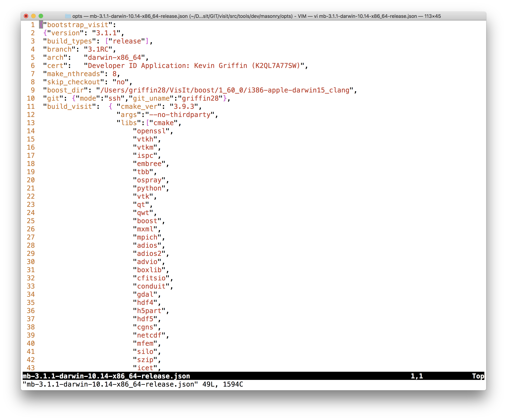Image resolution: width=507 pixels, height=420 pixels.
Task: Click the "libs" key
Action: [129, 123]
